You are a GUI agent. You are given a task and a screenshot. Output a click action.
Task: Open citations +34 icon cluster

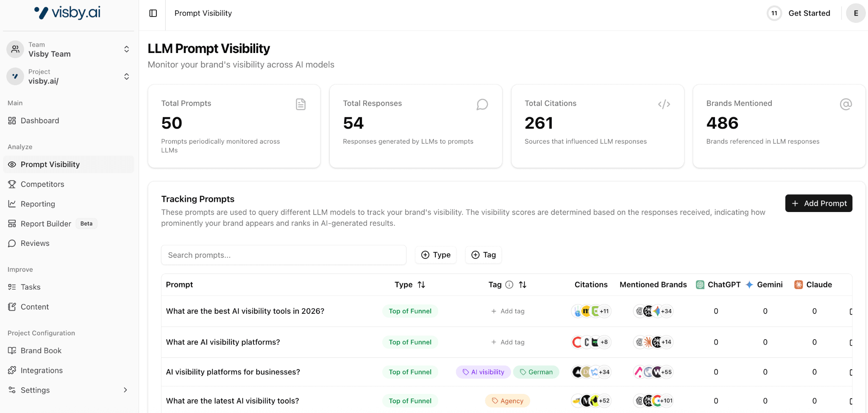(x=591, y=372)
